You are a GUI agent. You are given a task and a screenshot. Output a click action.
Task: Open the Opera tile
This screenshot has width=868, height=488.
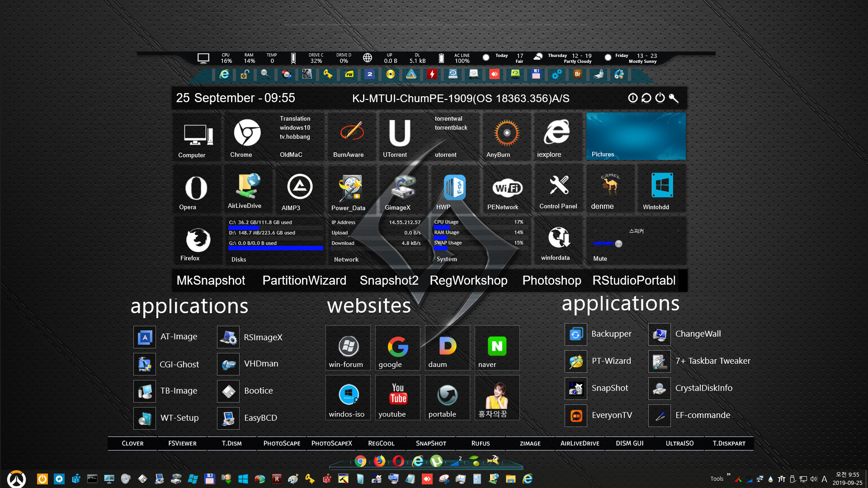197,190
